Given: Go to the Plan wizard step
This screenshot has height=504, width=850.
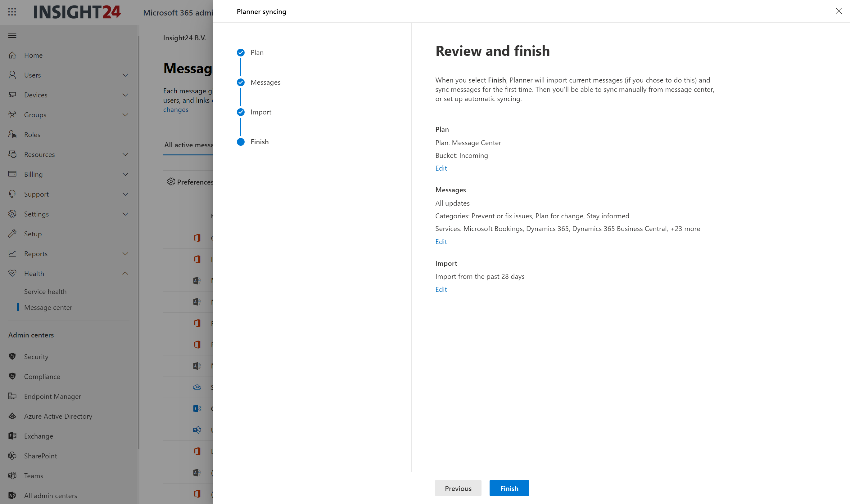Looking at the screenshot, I should click(250, 52).
